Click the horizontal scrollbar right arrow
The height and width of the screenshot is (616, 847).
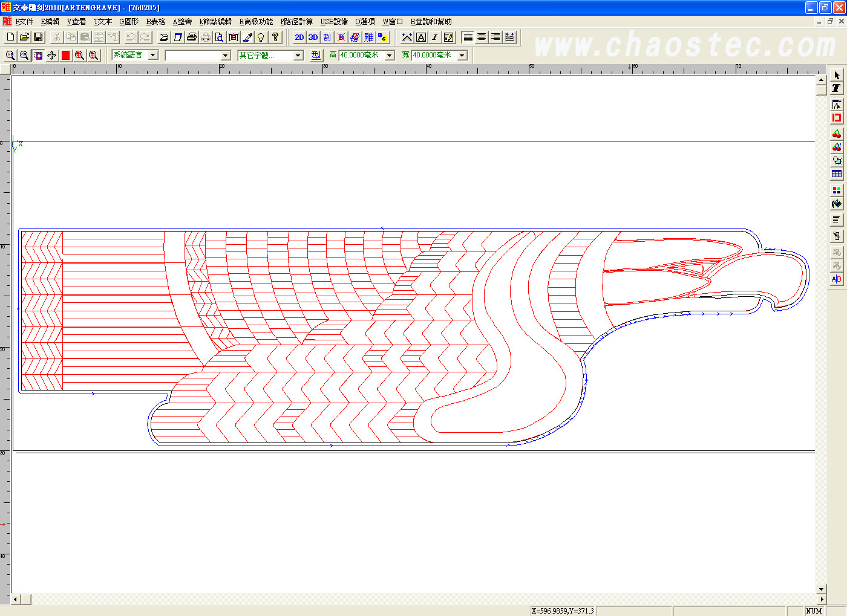point(821,599)
